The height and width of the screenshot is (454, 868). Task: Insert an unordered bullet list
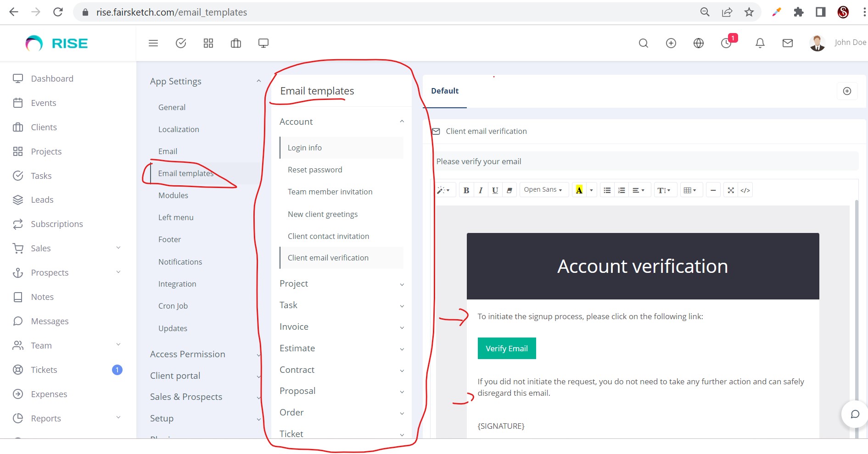click(x=607, y=190)
